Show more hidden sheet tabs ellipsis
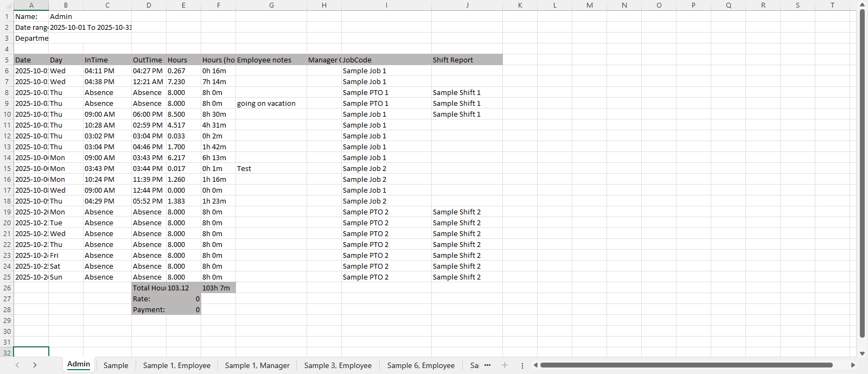This screenshot has width=868, height=374. point(487,365)
